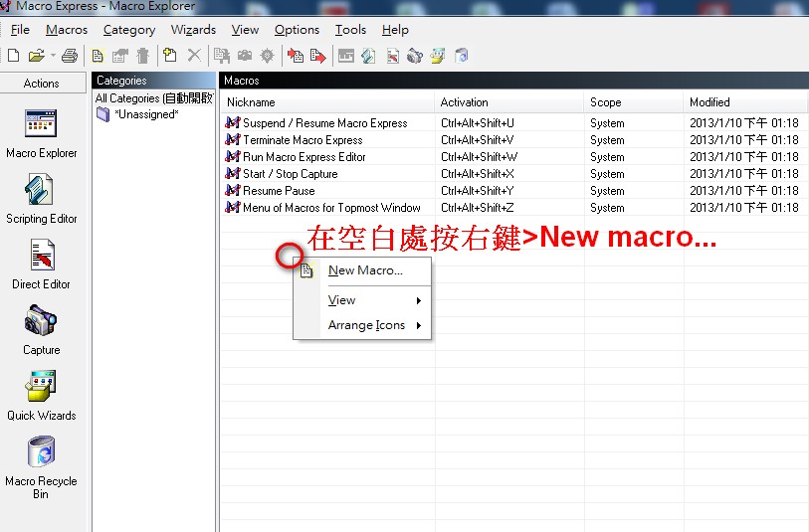Click System scope of Terminate Macro Express row
This screenshot has height=532, width=809.
pyautogui.click(x=607, y=139)
